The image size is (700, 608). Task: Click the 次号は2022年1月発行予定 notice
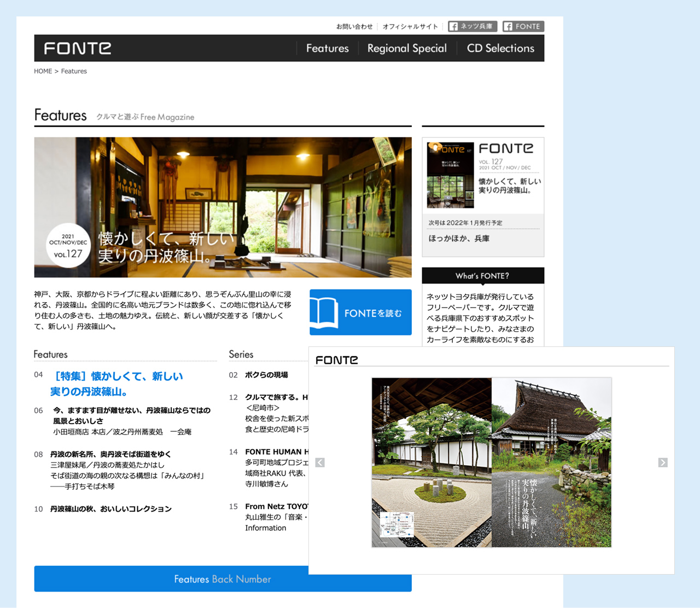[465, 223]
